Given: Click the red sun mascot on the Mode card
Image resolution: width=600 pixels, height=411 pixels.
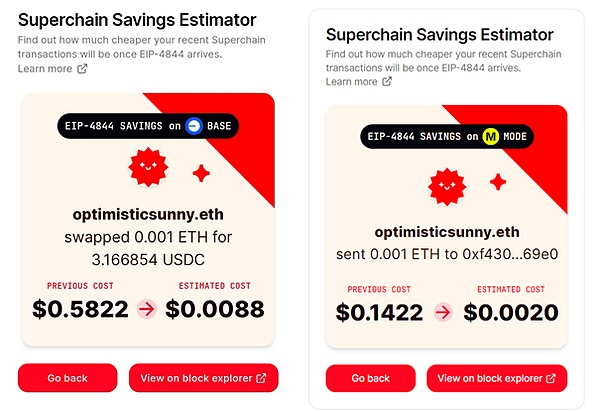Looking at the screenshot, I should click(x=448, y=185).
